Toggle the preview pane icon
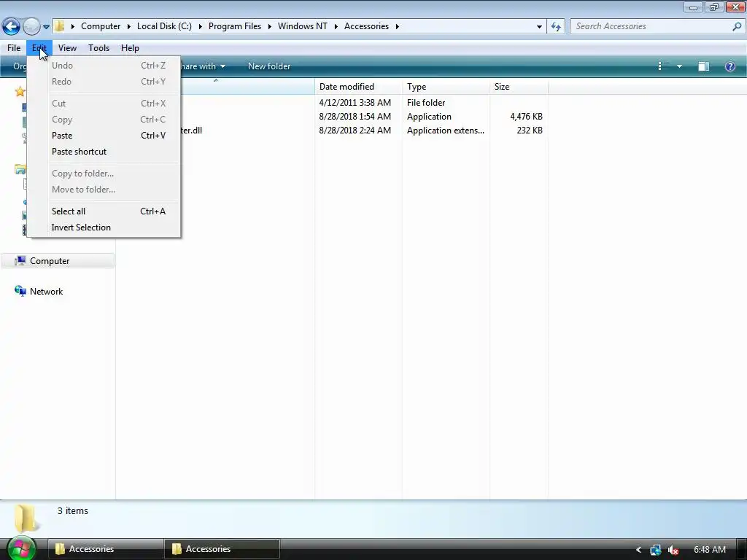 click(704, 66)
